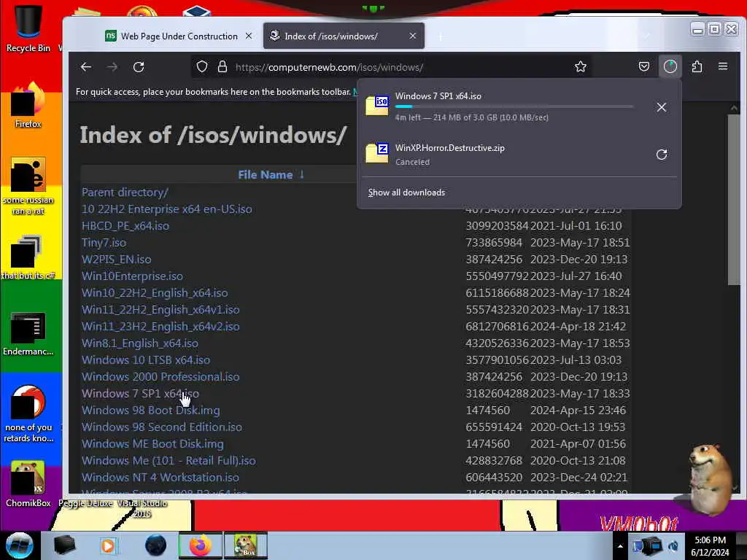747x560 pixels.
Task: Click the WinXP.Horror.Destructive.zip file icon
Action: click(x=377, y=153)
